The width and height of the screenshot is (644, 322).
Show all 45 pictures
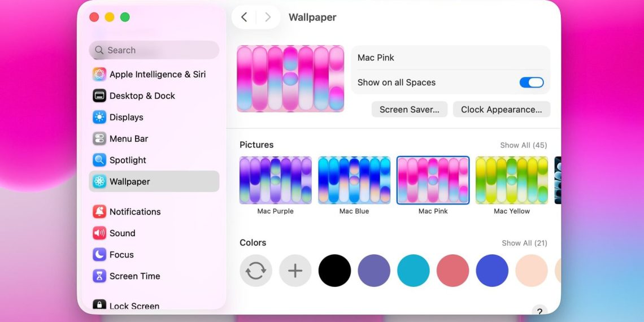(523, 145)
